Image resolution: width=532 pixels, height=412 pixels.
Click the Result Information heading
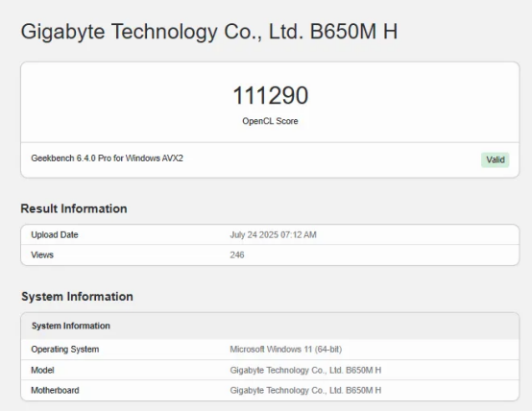pyautogui.click(x=74, y=208)
